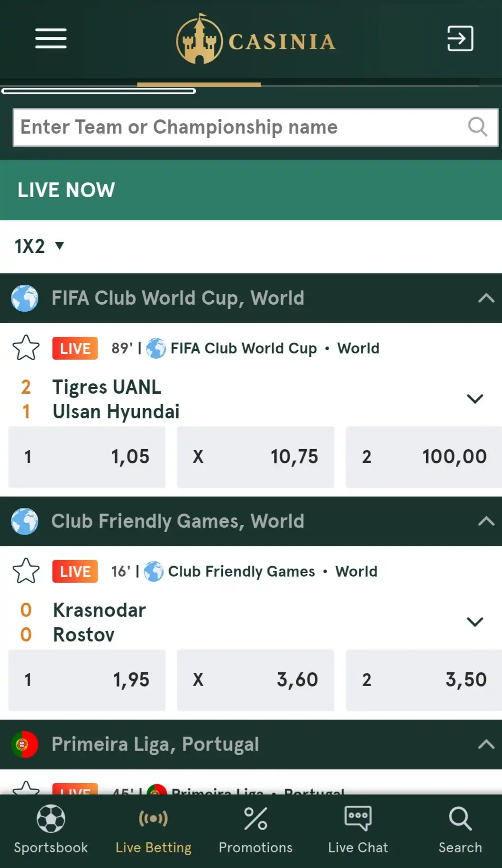
Task: Toggle the Primeira Liga match favorite star
Action: click(26, 788)
